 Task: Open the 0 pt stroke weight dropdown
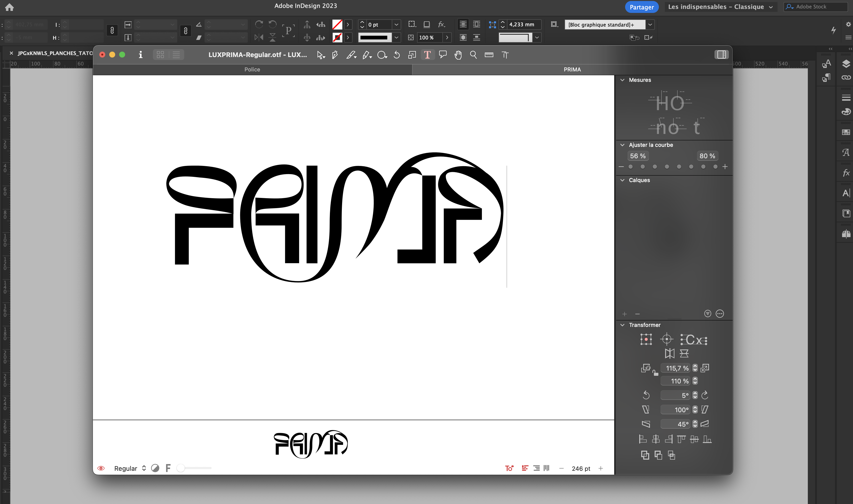pyautogui.click(x=396, y=25)
